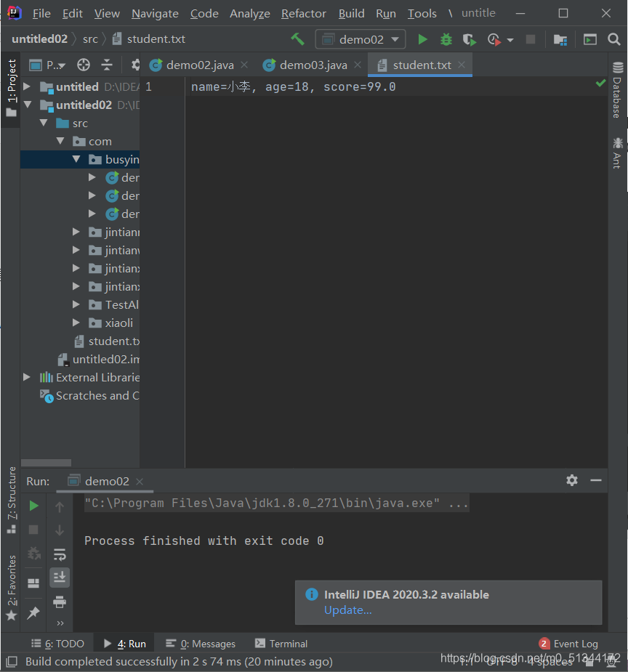This screenshot has height=672, width=628.
Task: Toggle soft-wrap in Run console
Action: [x=60, y=554]
